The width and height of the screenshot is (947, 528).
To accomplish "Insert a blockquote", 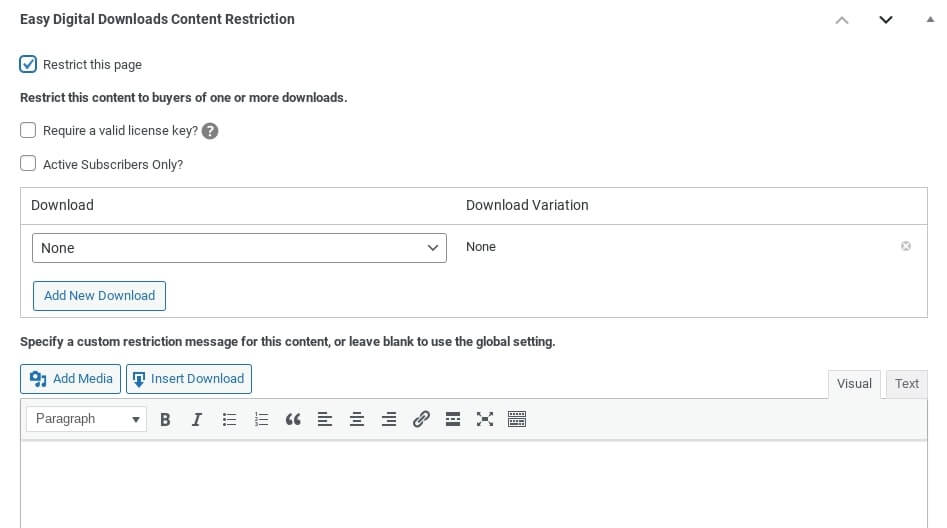I will click(x=293, y=419).
